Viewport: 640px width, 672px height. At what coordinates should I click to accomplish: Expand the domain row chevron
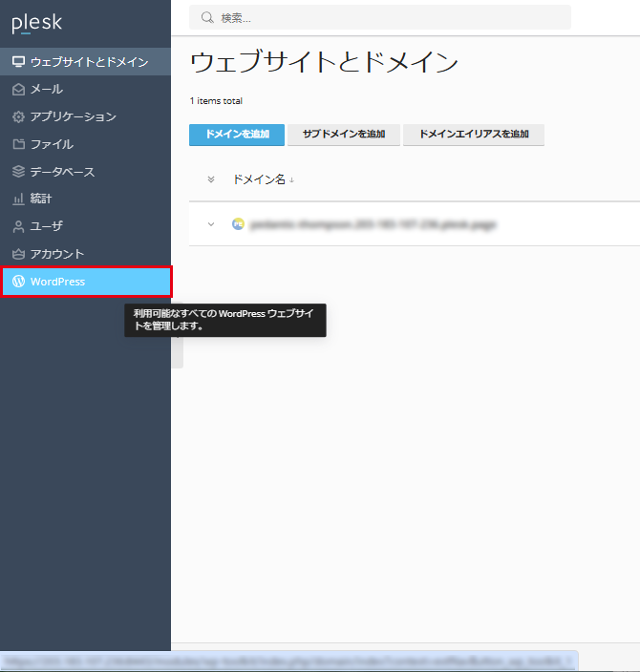pos(210,223)
